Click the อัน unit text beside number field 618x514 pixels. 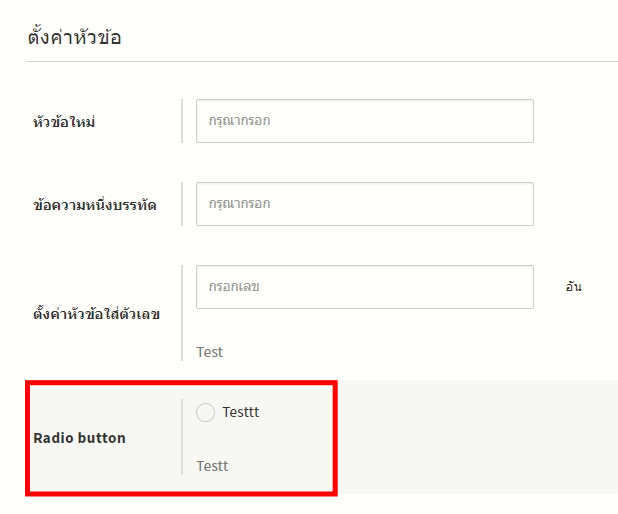pos(574,287)
